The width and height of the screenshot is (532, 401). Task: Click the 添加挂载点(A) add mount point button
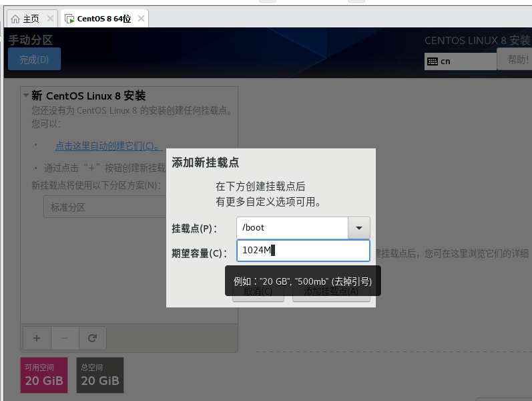331,291
